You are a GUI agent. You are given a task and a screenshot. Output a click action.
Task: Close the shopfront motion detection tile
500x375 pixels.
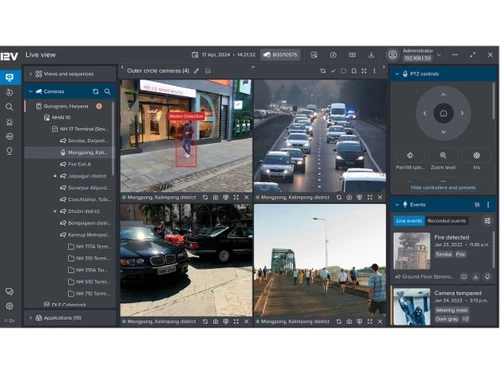pos(246,197)
